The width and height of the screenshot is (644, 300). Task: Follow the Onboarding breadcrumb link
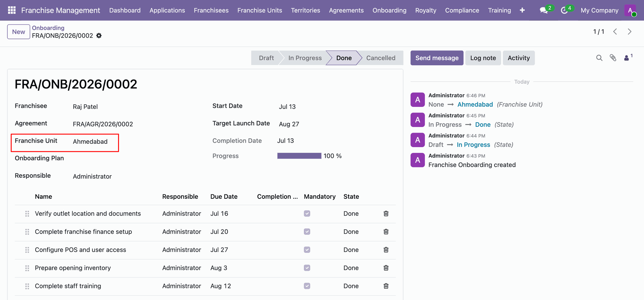[x=48, y=28]
